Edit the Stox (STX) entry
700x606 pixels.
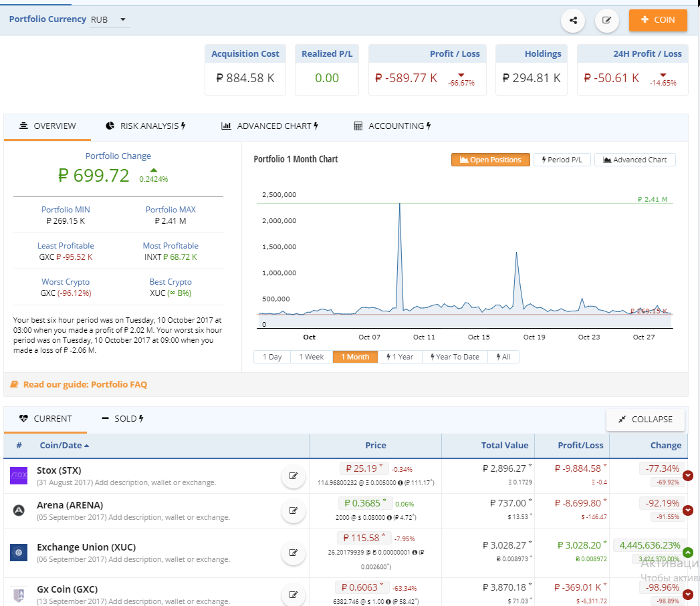point(293,476)
